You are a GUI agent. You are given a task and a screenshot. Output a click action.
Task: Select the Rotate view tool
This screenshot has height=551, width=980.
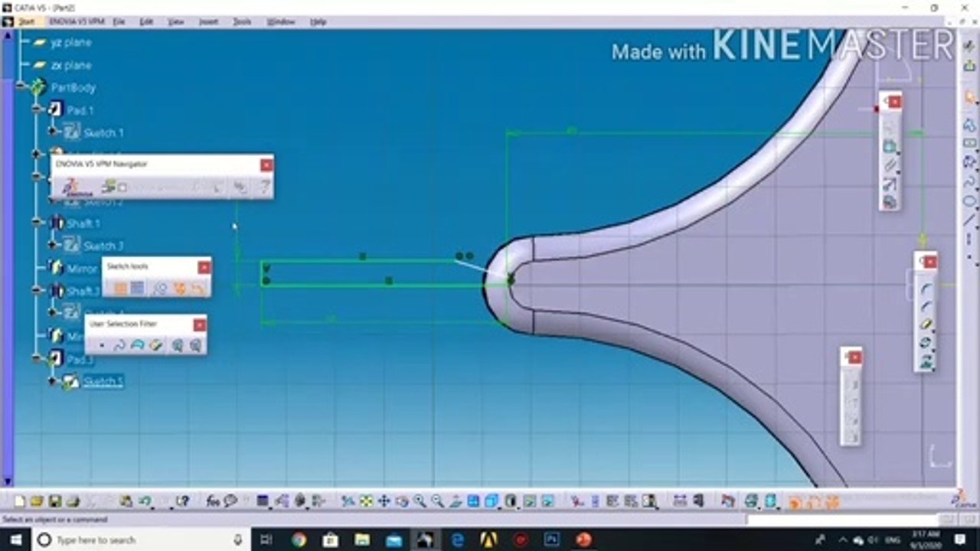401,501
